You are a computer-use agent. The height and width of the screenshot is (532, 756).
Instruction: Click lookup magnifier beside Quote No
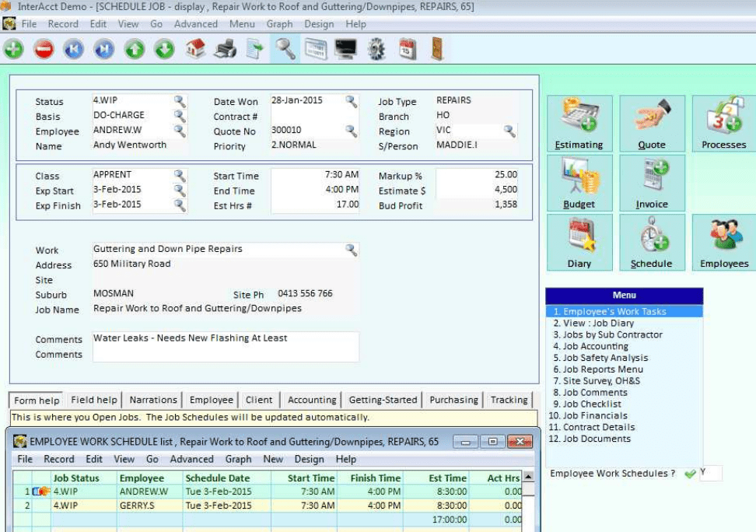click(352, 131)
